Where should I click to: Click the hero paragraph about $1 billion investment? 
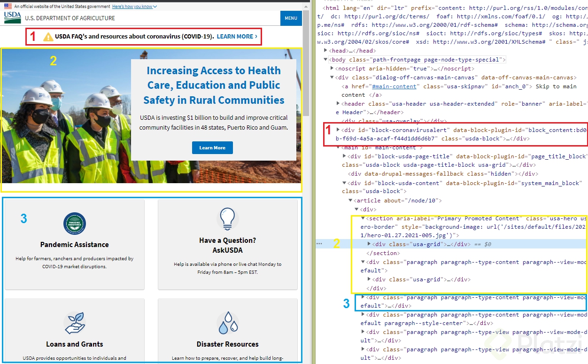[x=214, y=123]
